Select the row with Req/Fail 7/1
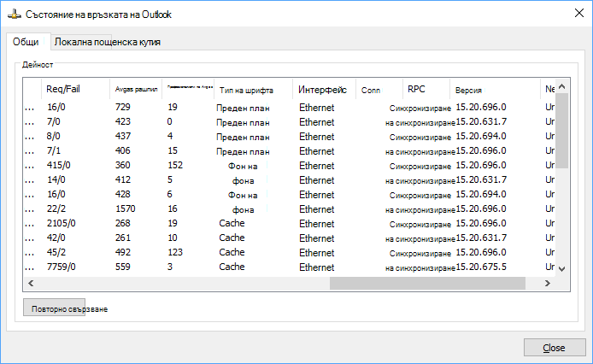The width and height of the screenshot is (593, 364). pos(289,150)
